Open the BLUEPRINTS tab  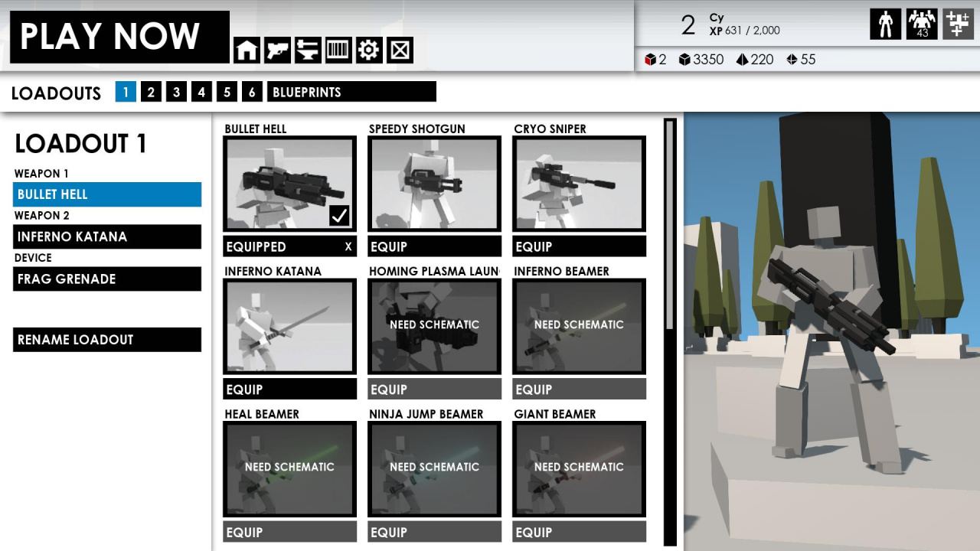coord(351,92)
